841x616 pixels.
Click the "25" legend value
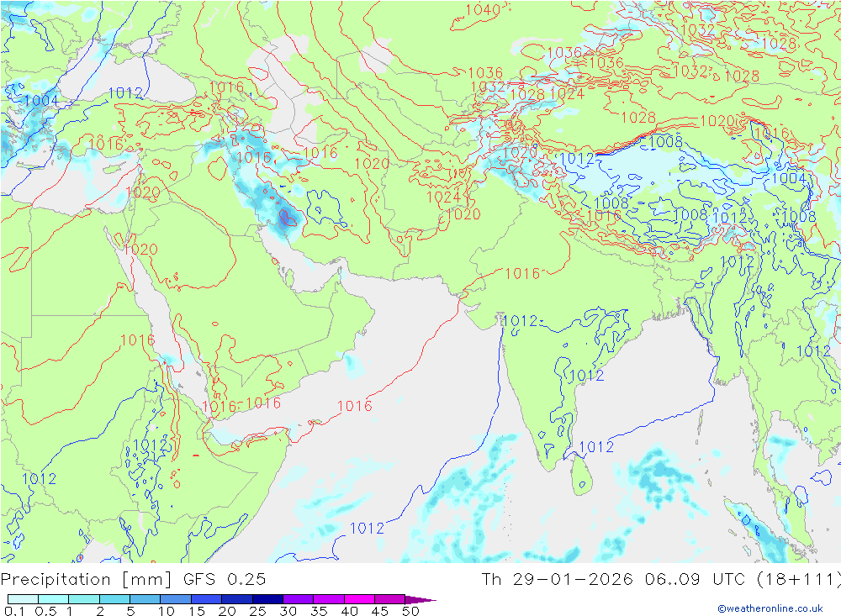257,611
